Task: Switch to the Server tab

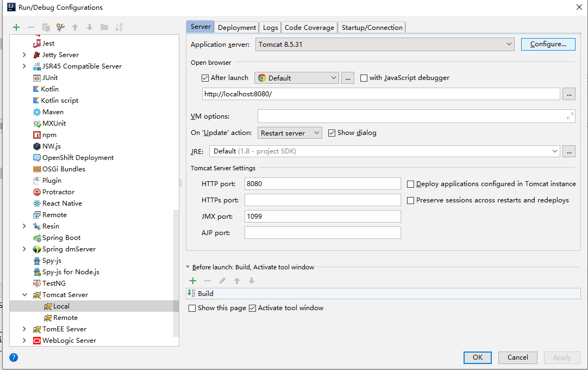Action: [200, 27]
